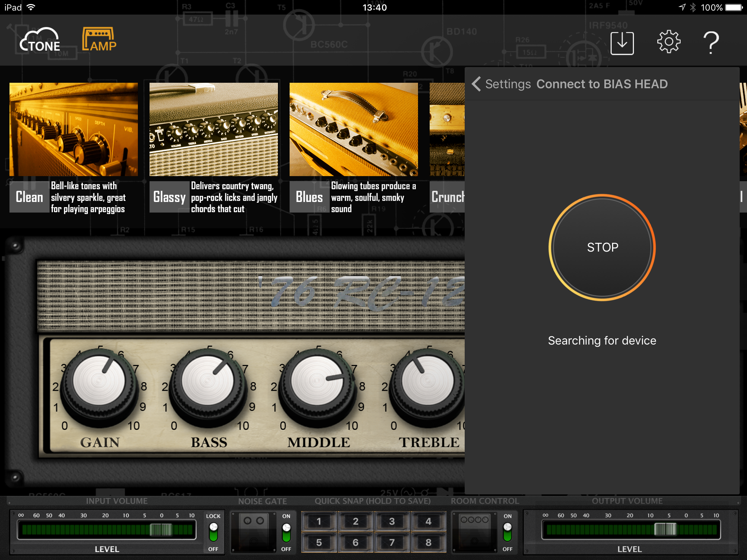The height and width of the screenshot is (560, 747).
Task: Select the Glassy amp category thumbnail
Action: pyautogui.click(x=214, y=129)
